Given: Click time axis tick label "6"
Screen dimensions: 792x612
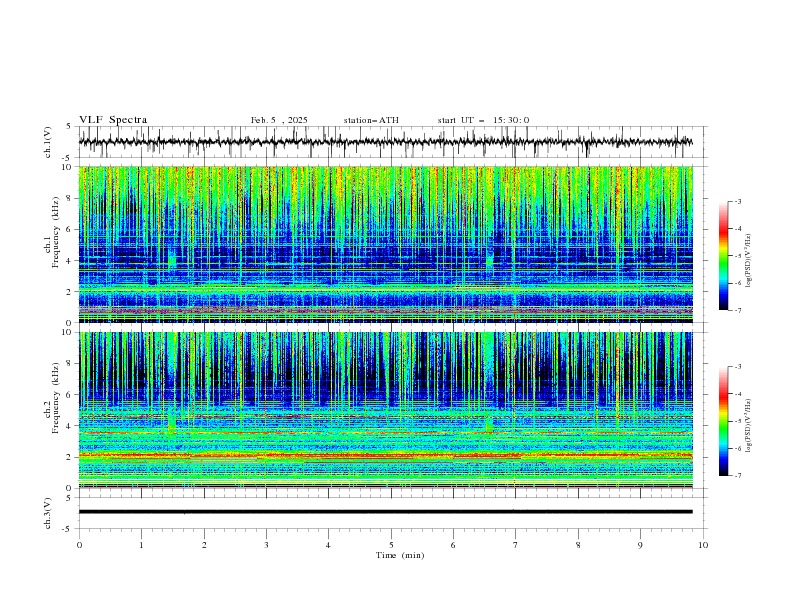Looking at the screenshot, I should [453, 545].
